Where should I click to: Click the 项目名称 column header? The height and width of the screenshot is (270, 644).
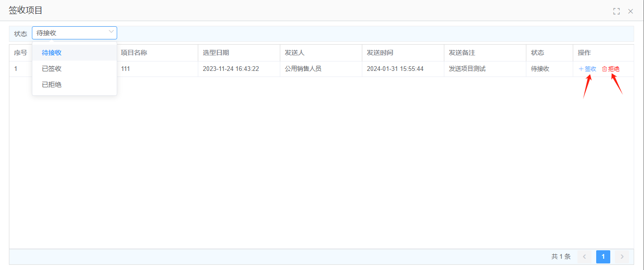134,53
